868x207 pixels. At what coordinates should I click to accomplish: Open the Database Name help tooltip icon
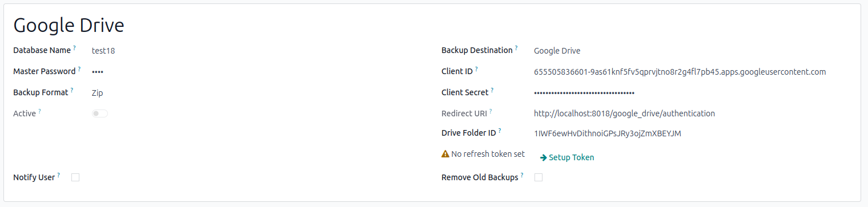click(x=74, y=48)
